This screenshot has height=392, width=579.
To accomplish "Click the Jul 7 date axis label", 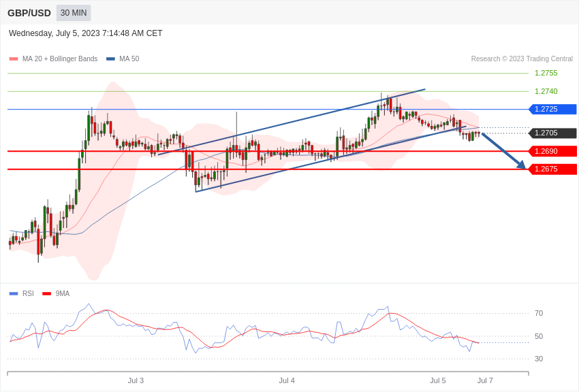I will pyautogui.click(x=485, y=380).
